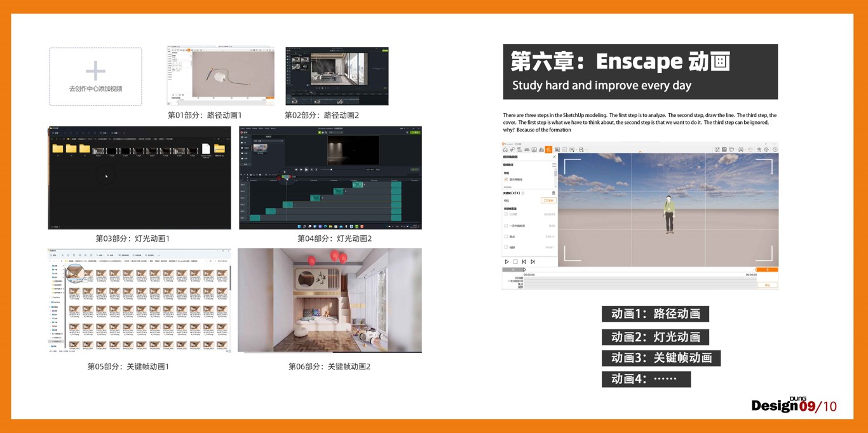Image resolution: width=868 pixels, height=433 pixels.
Task: Toggle the orange highlighted video editor icon
Action: coord(548,150)
